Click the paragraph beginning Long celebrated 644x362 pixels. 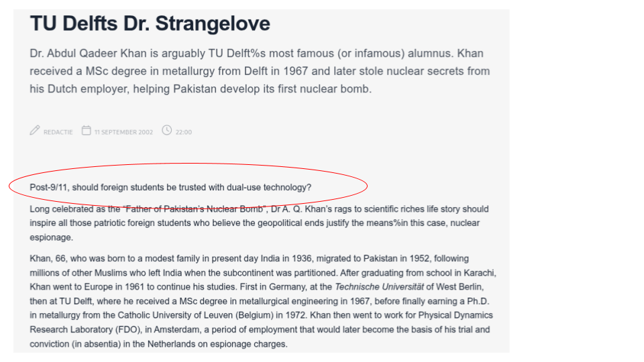pyautogui.click(x=255, y=223)
